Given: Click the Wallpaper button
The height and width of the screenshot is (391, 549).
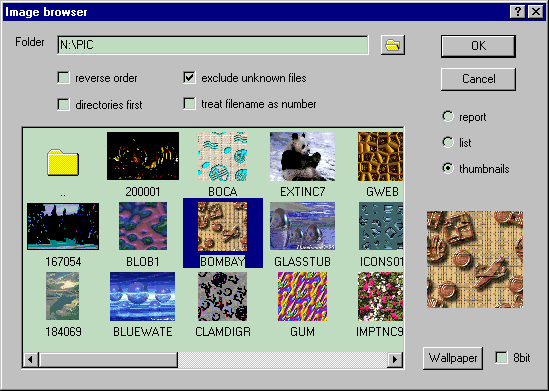Looking at the screenshot, I should [453, 358].
